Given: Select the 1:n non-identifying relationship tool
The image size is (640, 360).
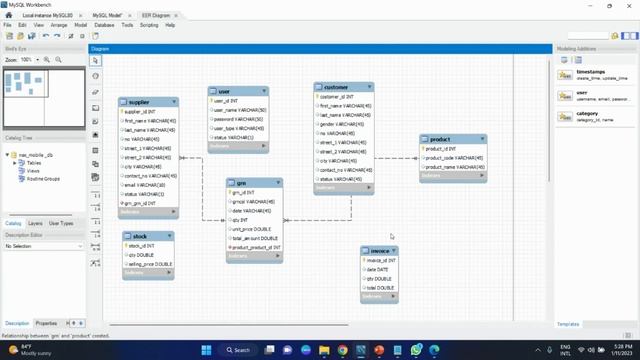Looking at the screenshot, I should 96,209.
